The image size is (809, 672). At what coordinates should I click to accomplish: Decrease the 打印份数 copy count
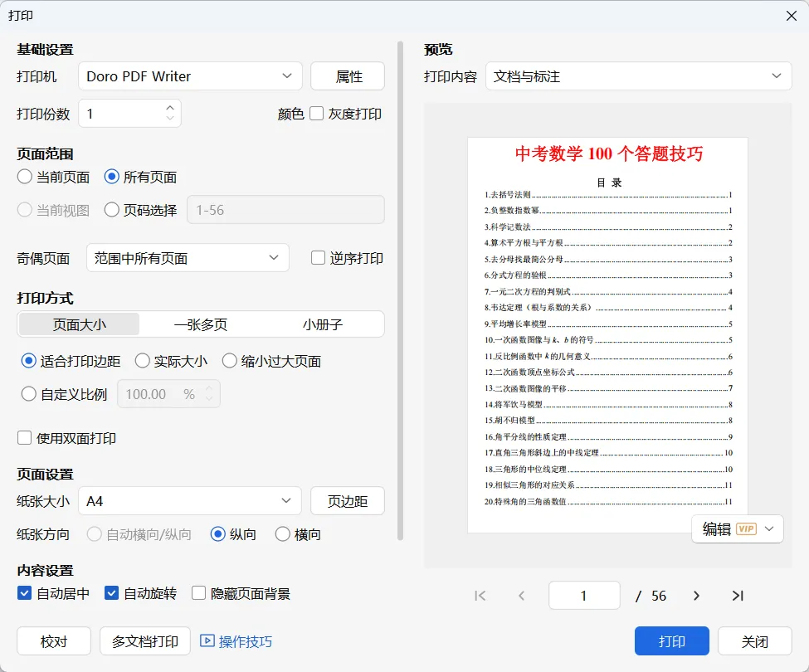tap(170, 118)
